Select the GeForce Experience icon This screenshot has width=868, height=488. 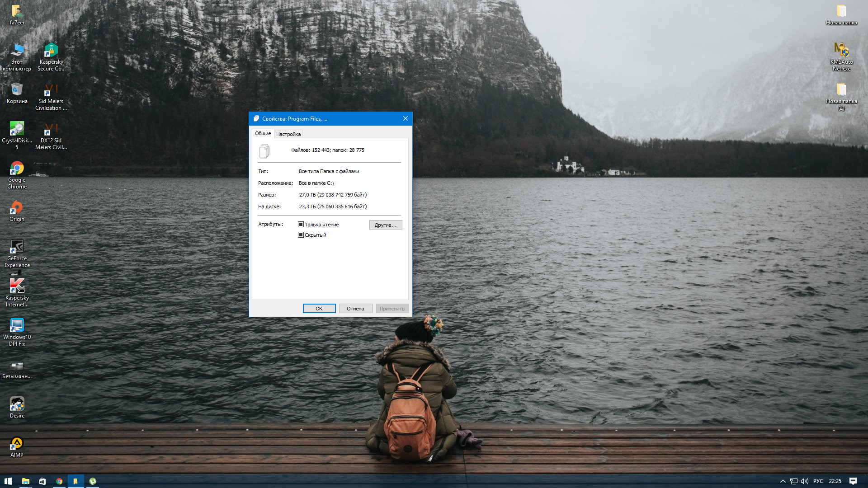pos(17,248)
